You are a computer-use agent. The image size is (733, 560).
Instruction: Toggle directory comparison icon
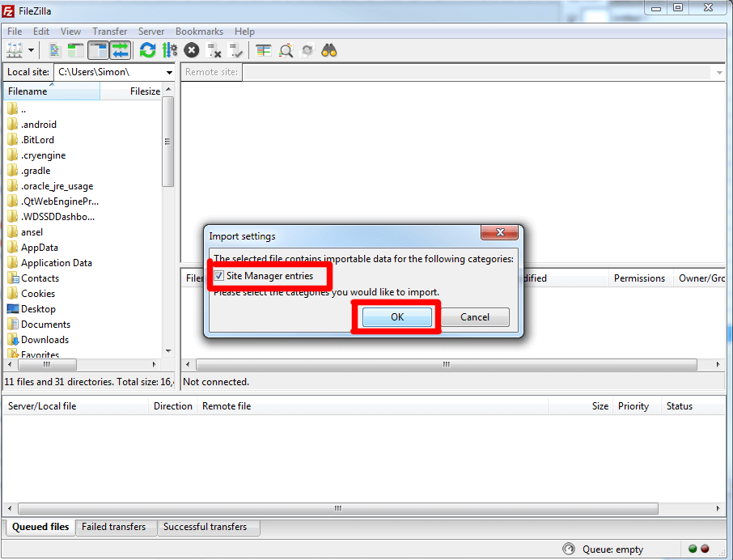(x=286, y=50)
